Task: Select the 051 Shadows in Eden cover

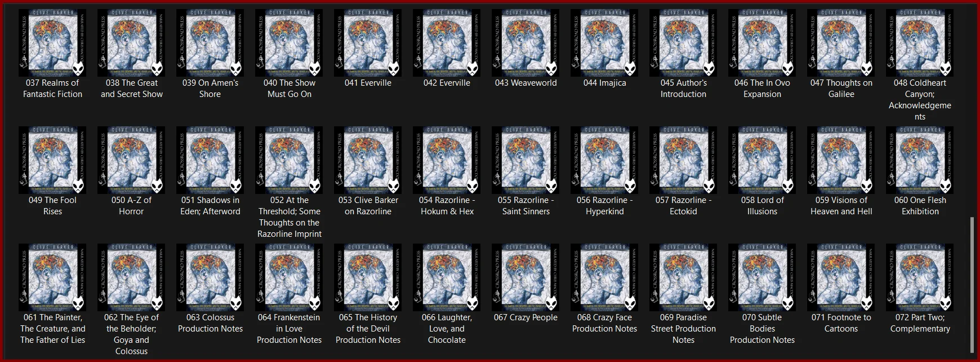Action: coord(210,160)
